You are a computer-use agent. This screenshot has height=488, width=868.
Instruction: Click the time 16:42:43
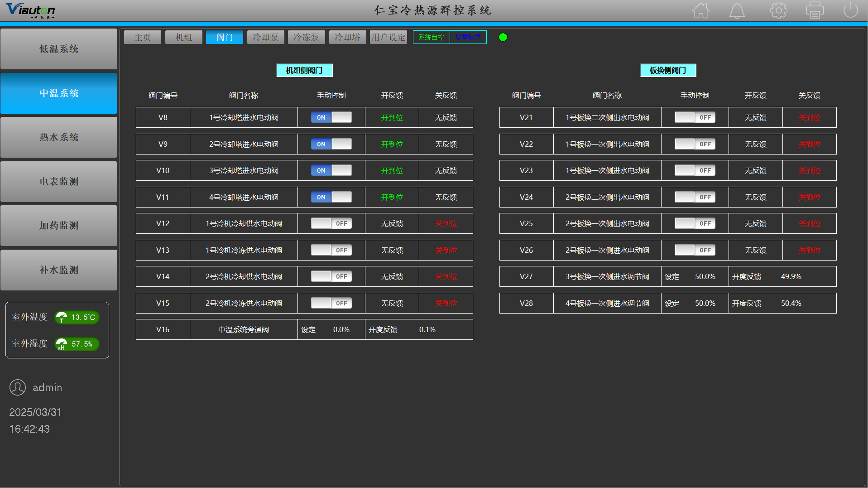tap(29, 429)
